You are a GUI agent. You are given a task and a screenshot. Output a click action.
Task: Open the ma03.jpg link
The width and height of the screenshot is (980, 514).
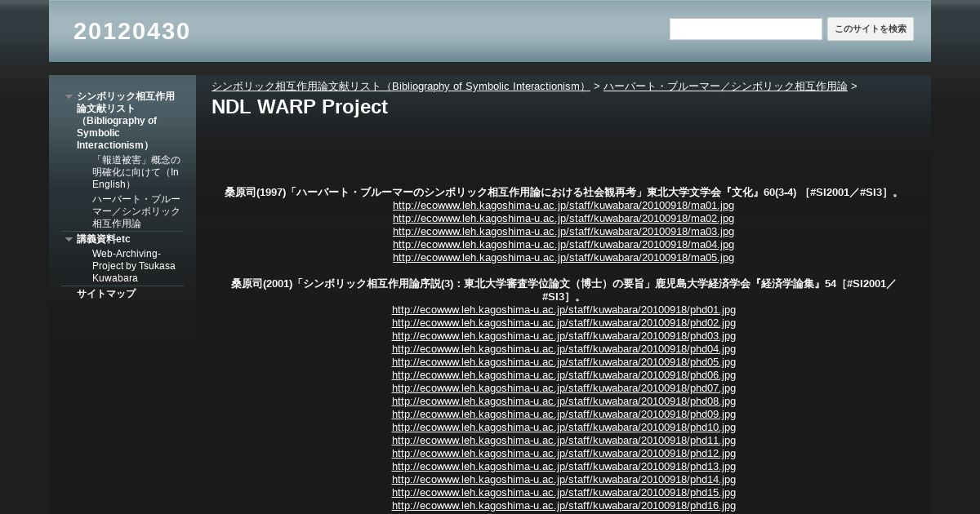tap(563, 232)
